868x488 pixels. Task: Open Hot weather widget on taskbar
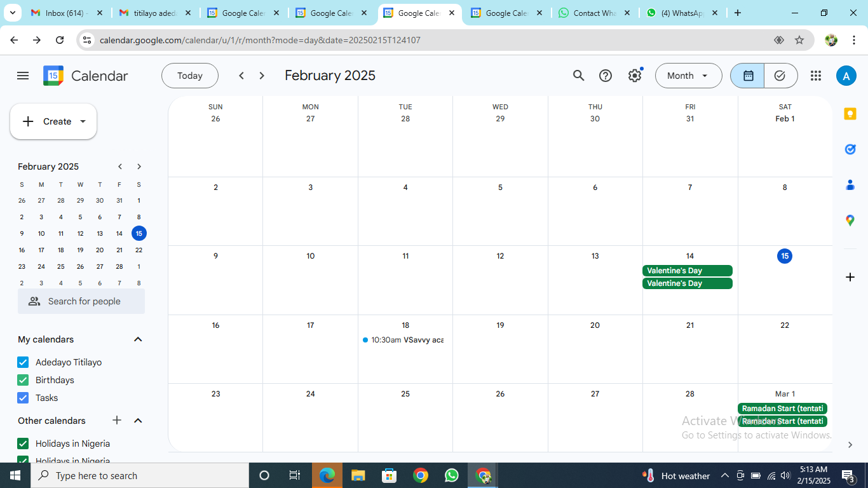[676, 475]
